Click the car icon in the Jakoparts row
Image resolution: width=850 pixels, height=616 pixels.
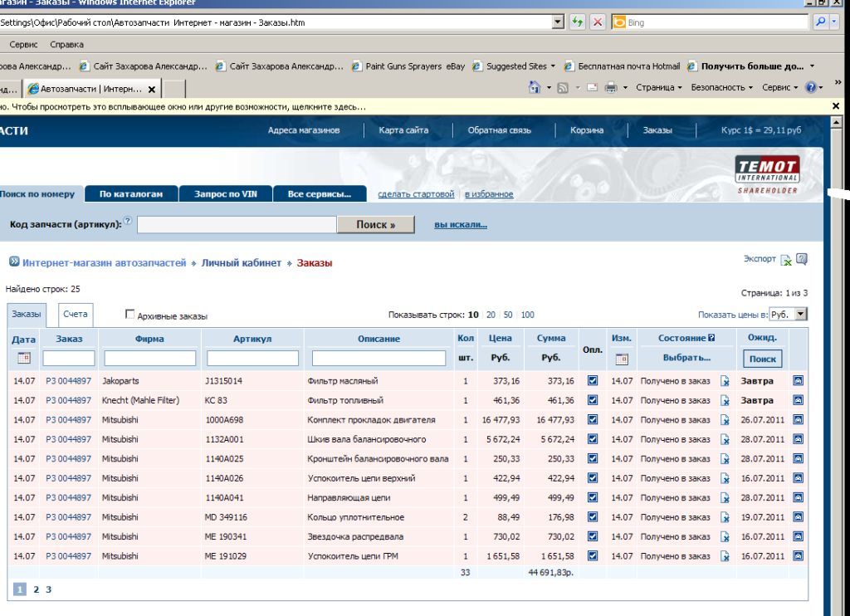tap(798, 381)
